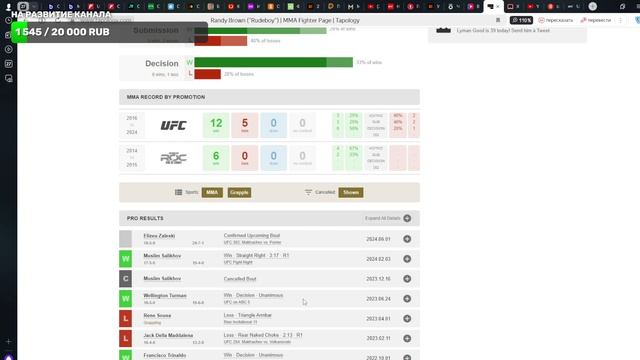
Task: Click the round icon right of the tabs
Action: tap(593, 7)
